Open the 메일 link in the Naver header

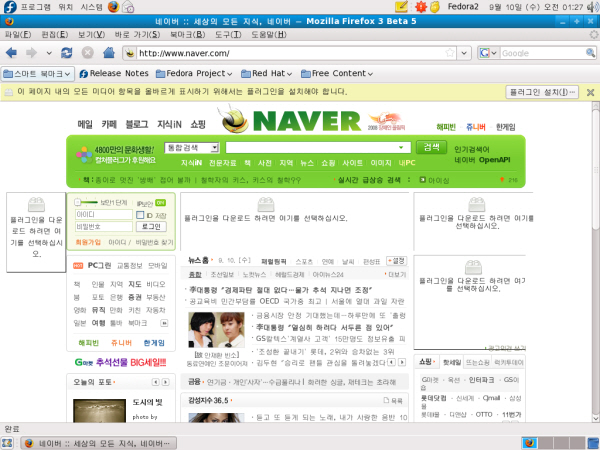(x=85, y=124)
